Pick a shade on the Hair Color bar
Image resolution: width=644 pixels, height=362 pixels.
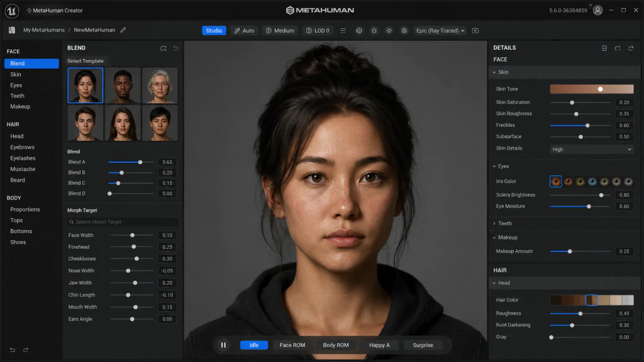[592, 300]
